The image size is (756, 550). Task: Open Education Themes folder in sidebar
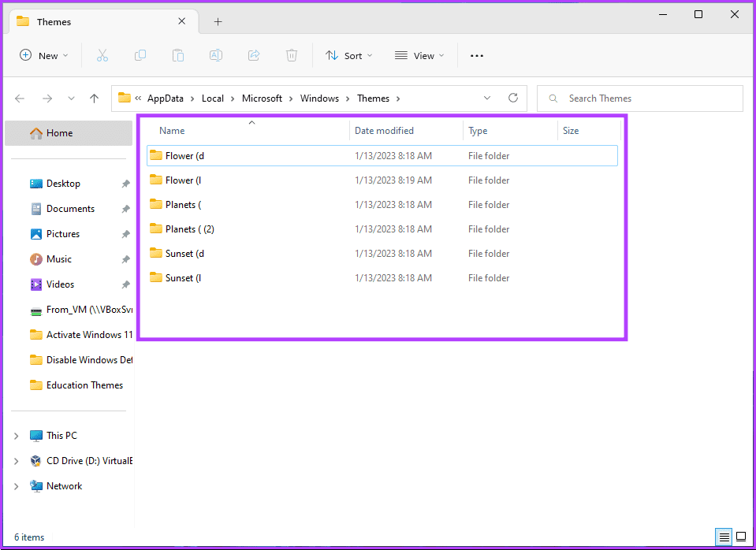pyautogui.click(x=77, y=385)
